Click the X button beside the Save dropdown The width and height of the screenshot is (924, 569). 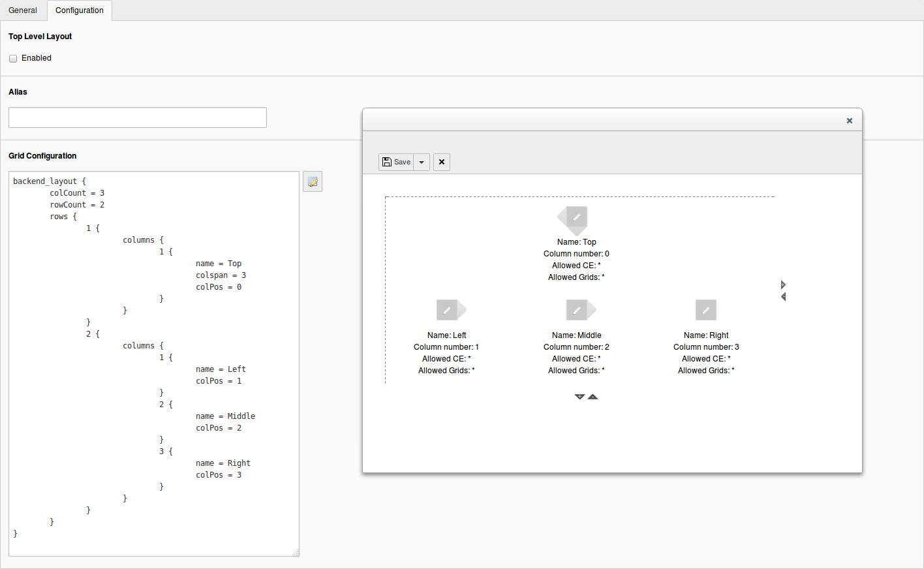[x=442, y=162]
